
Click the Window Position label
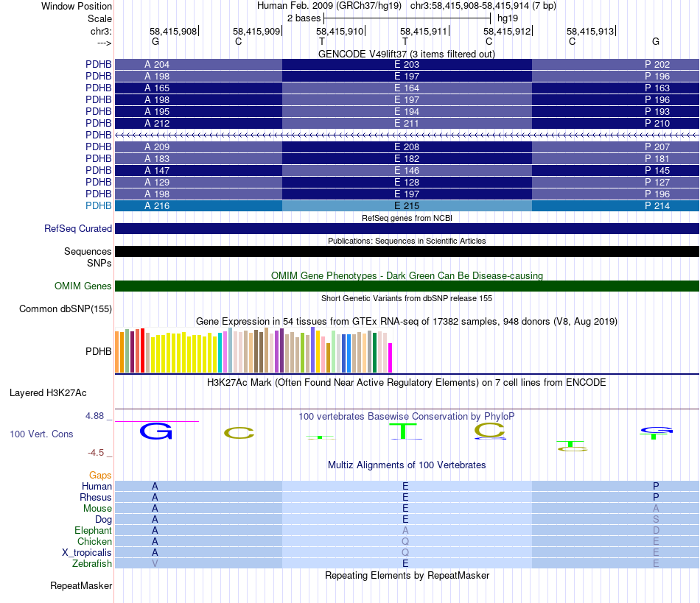click(77, 6)
